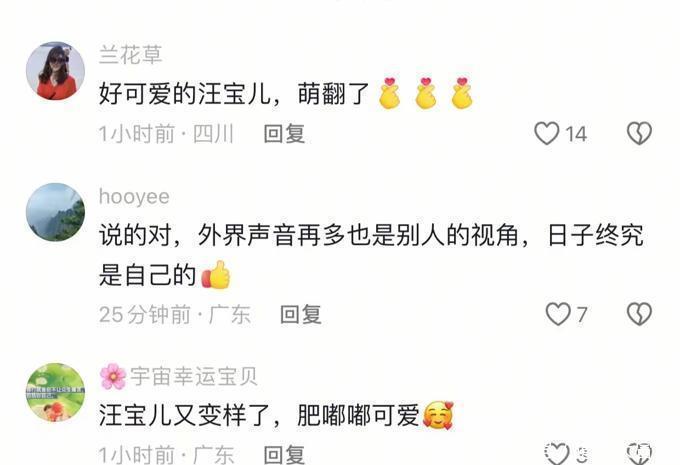
Task: Open 兰花草's profile avatar
Action: 55,71
